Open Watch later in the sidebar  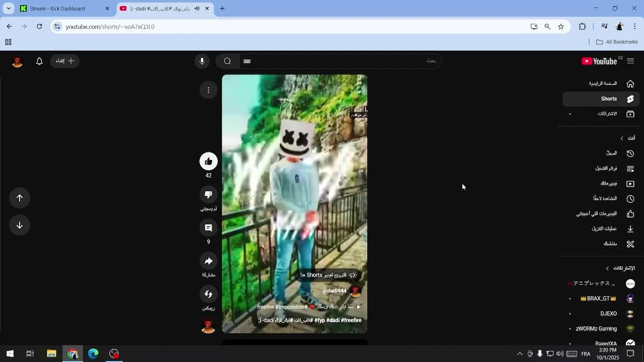(x=601, y=199)
